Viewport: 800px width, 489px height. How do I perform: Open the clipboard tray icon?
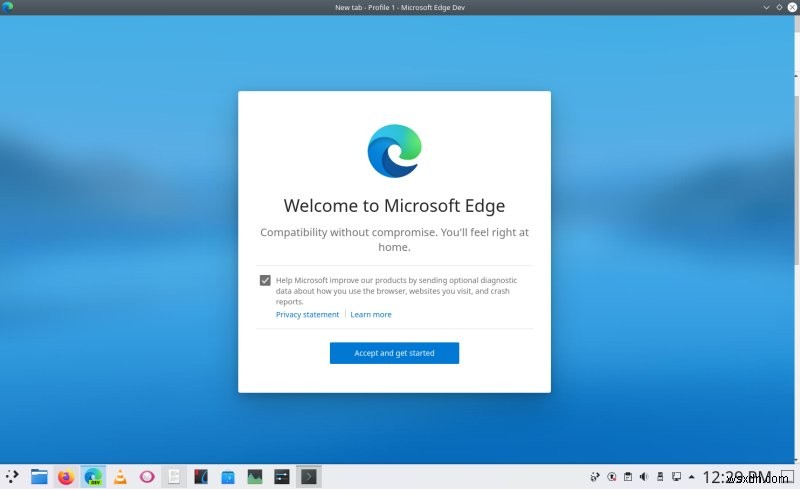pyautogui.click(x=628, y=477)
